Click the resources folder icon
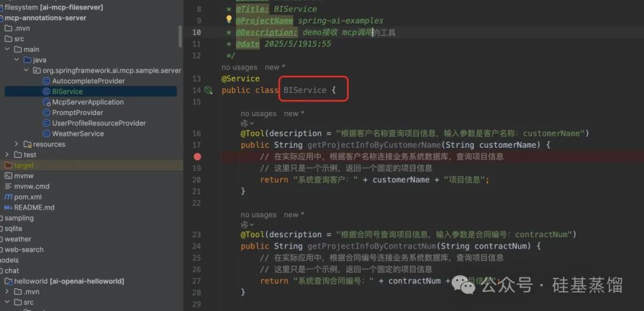Viewport: 644px width, 311px height. [27, 144]
